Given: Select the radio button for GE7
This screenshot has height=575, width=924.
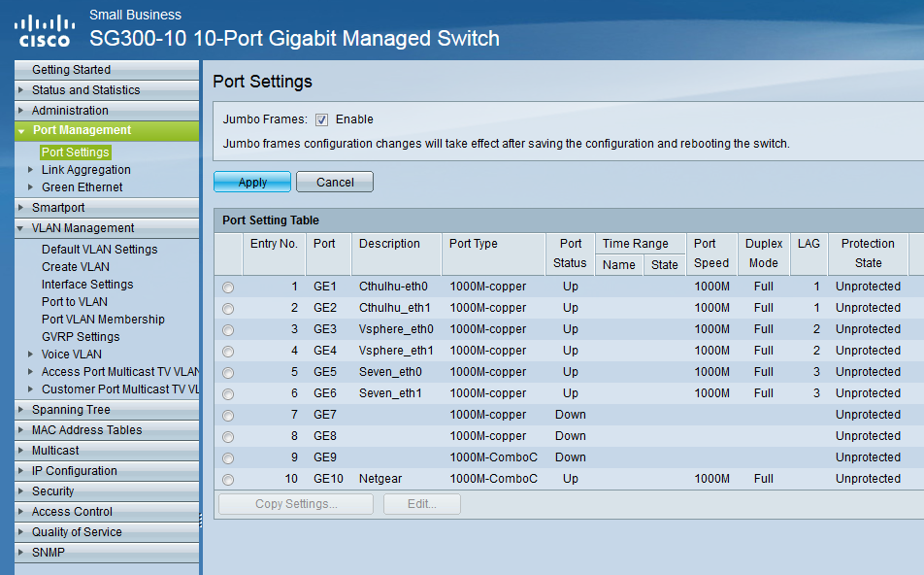Looking at the screenshot, I should [x=228, y=415].
